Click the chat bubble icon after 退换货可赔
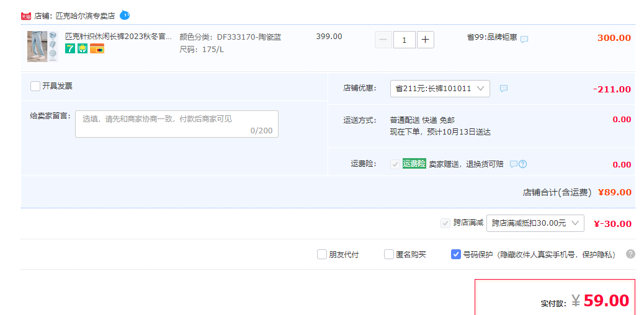This screenshot has width=644, height=315. (x=513, y=164)
